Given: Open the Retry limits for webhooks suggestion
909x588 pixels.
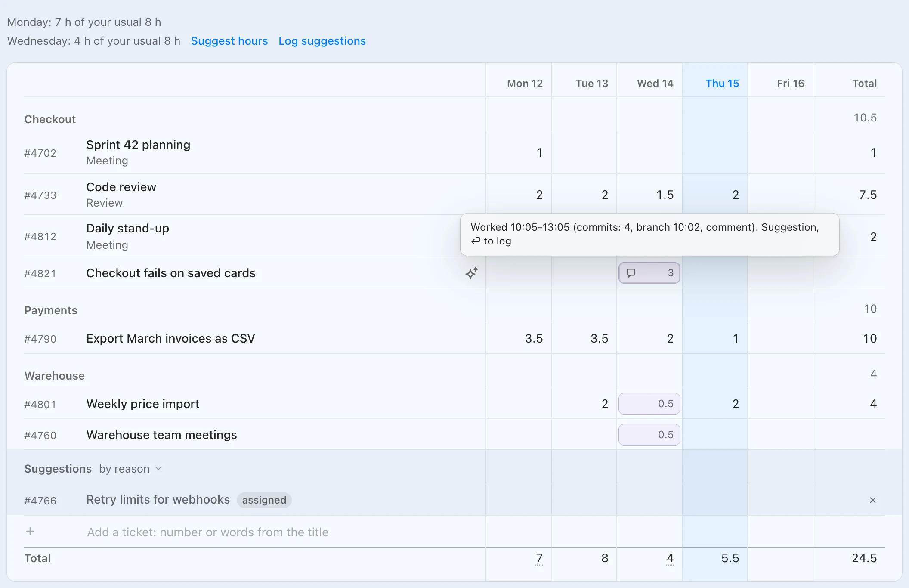Looking at the screenshot, I should pos(158,499).
